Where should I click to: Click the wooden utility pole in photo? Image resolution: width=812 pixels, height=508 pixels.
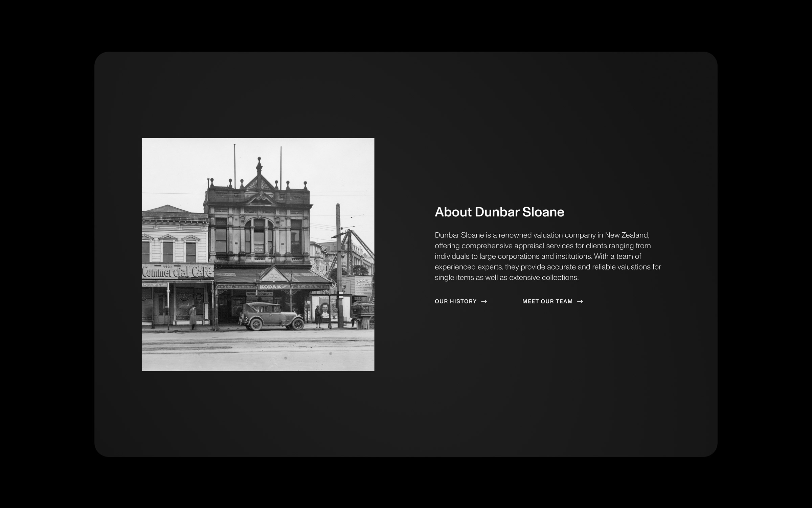338,264
